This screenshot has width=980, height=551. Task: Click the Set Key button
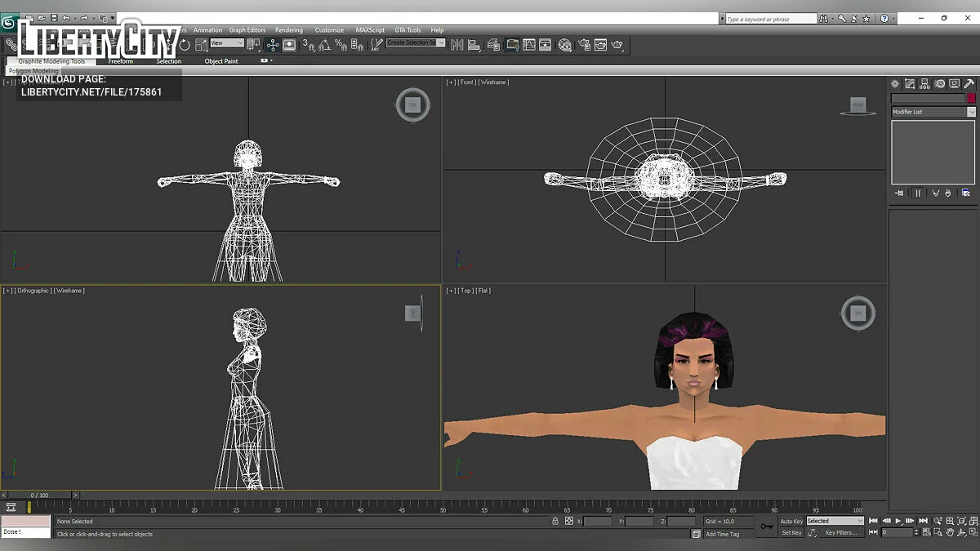791,533
